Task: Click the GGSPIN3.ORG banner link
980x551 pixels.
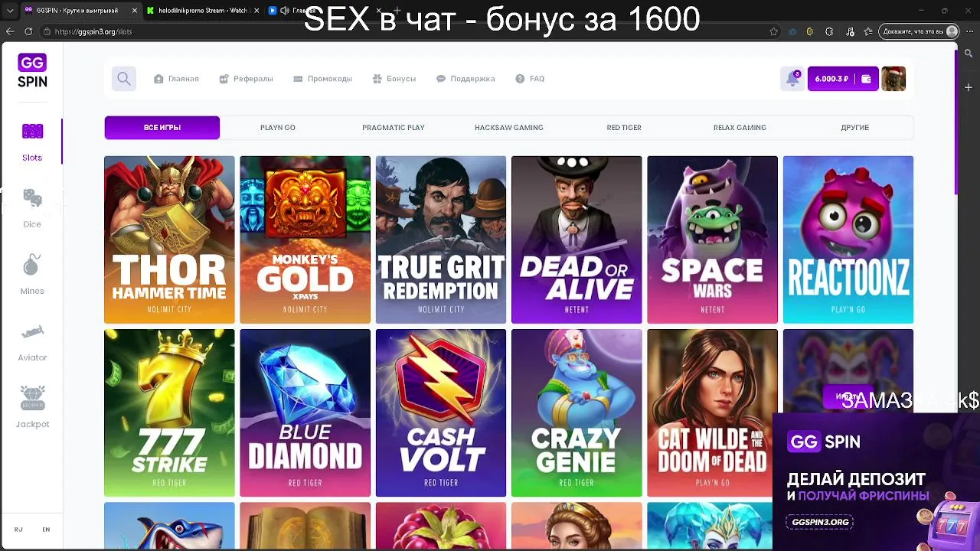Action: (820, 522)
